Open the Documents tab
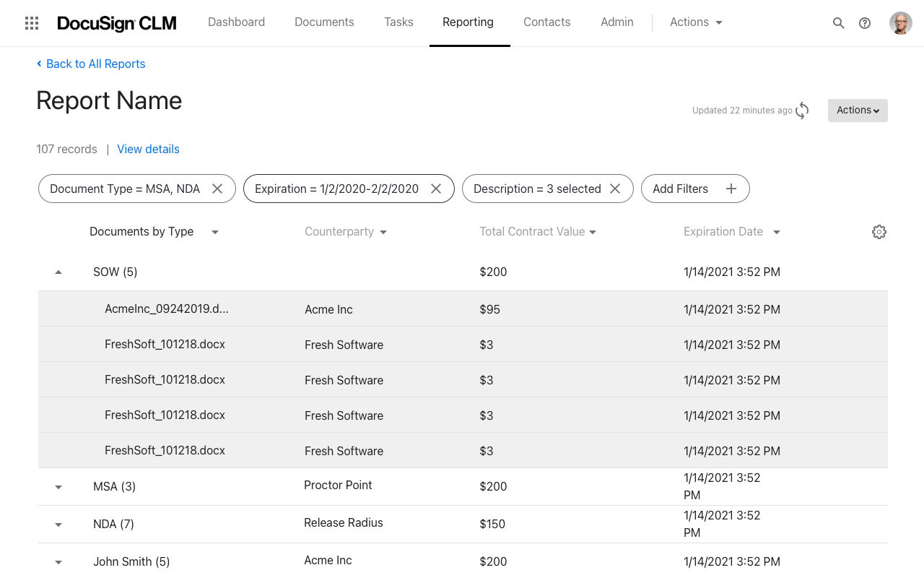Screen dimensions: 924x578 pos(324,22)
